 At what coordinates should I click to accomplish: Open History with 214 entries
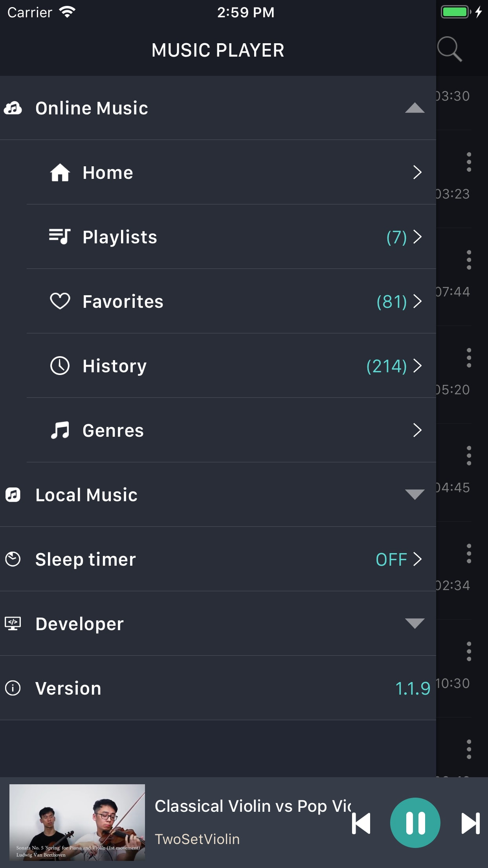393,366
